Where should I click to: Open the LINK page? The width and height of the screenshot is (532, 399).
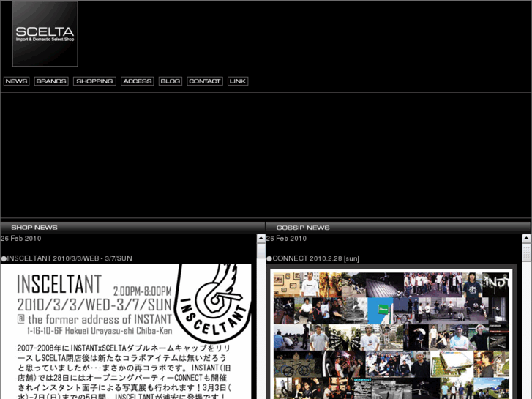click(238, 81)
